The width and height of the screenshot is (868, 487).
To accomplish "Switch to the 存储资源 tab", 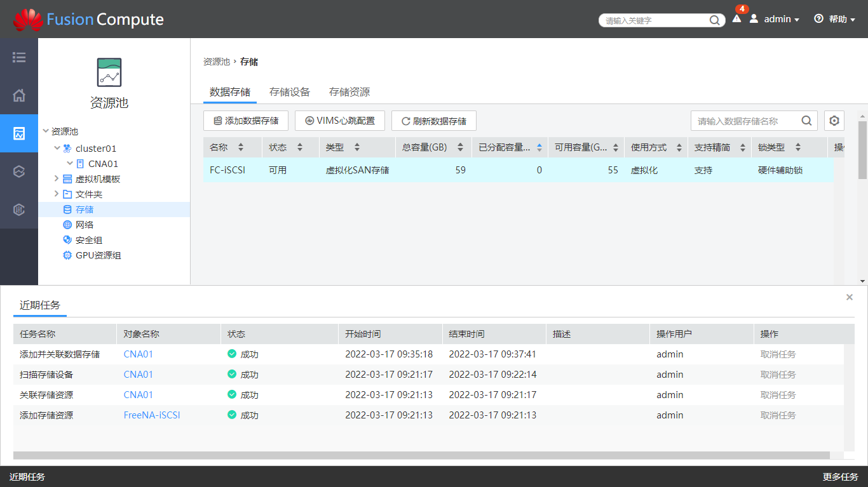I will pyautogui.click(x=348, y=91).
